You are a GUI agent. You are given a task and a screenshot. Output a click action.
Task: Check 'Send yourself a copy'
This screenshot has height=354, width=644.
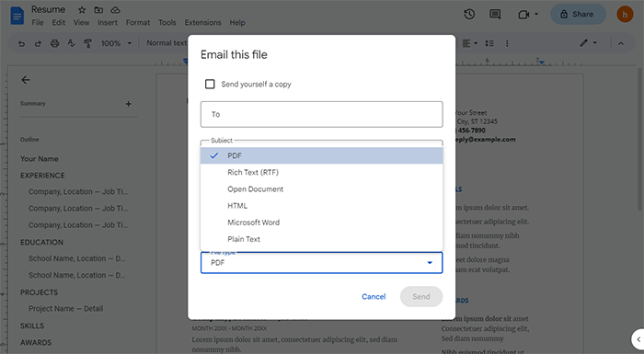pos(210,85)
